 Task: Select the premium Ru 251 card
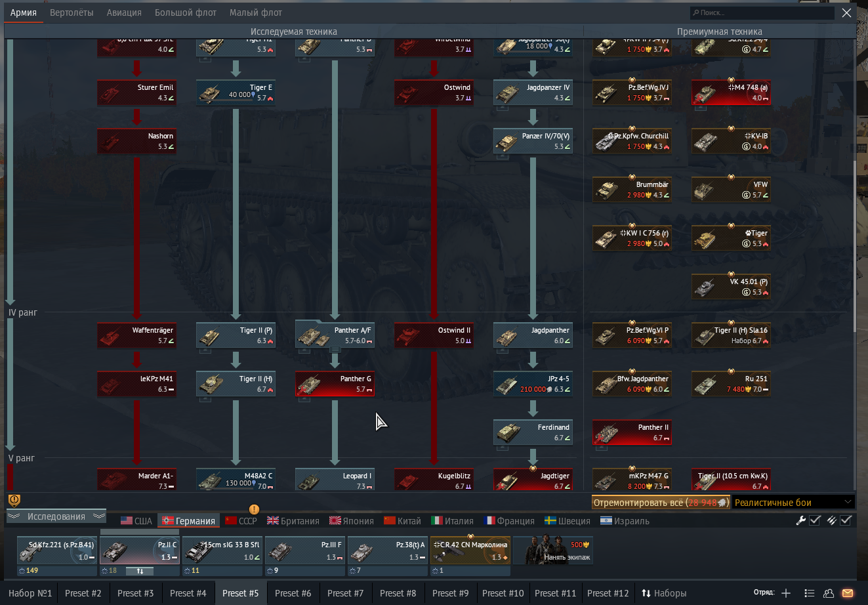731,384
